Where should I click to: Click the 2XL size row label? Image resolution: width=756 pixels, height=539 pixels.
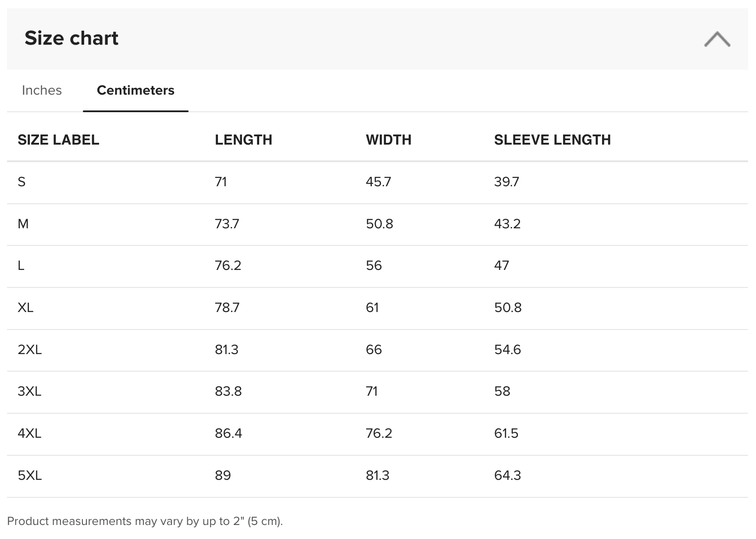(x=29, y=350)
